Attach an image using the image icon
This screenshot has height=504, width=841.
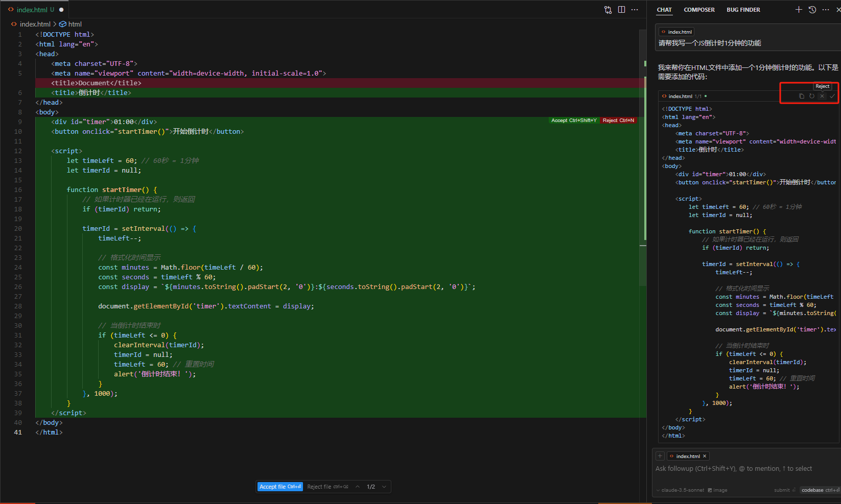(x=717, y=490)
